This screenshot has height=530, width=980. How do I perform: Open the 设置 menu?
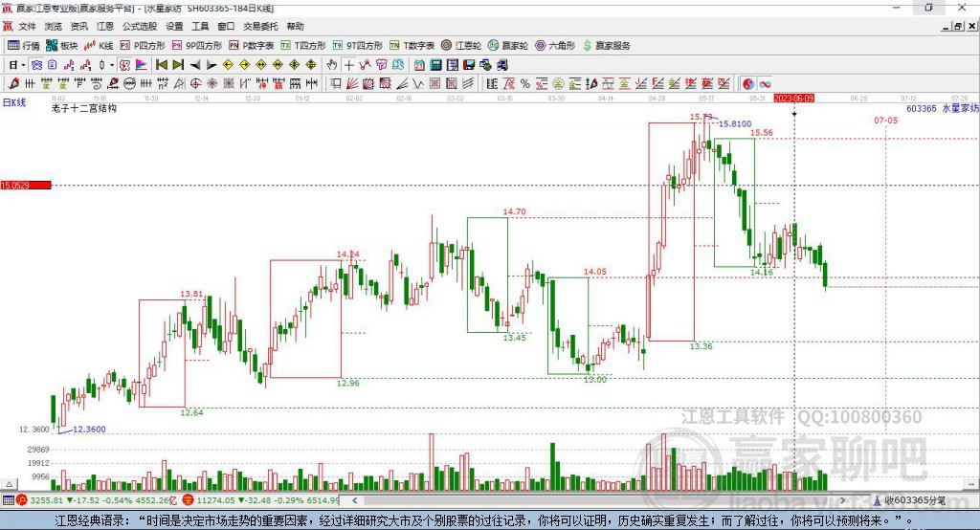(174, 26)
